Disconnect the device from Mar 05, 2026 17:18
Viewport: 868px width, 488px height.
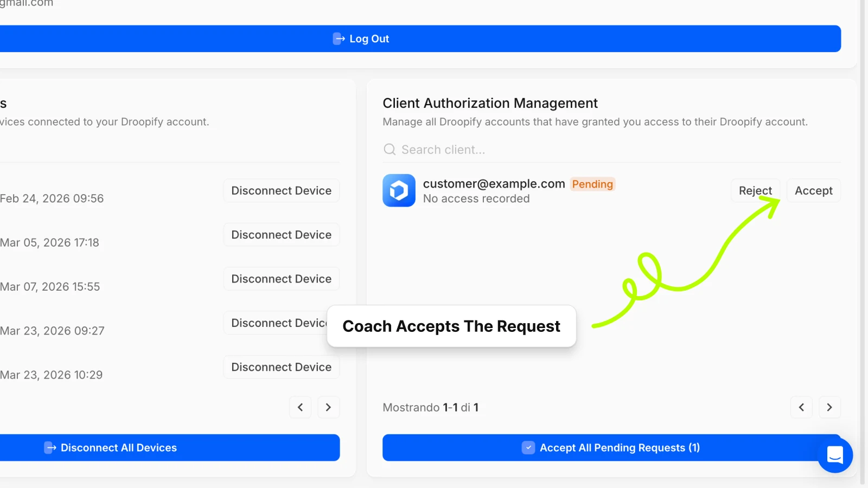coord(281,235)
